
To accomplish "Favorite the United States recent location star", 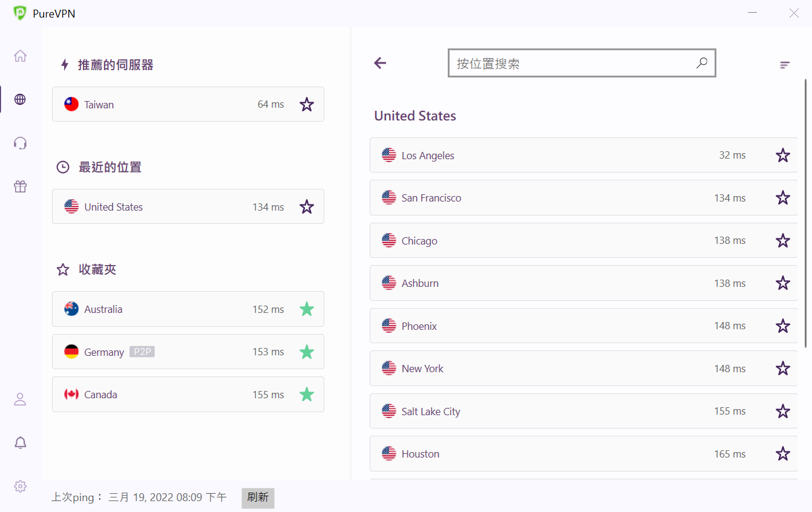I will (307, 207).
